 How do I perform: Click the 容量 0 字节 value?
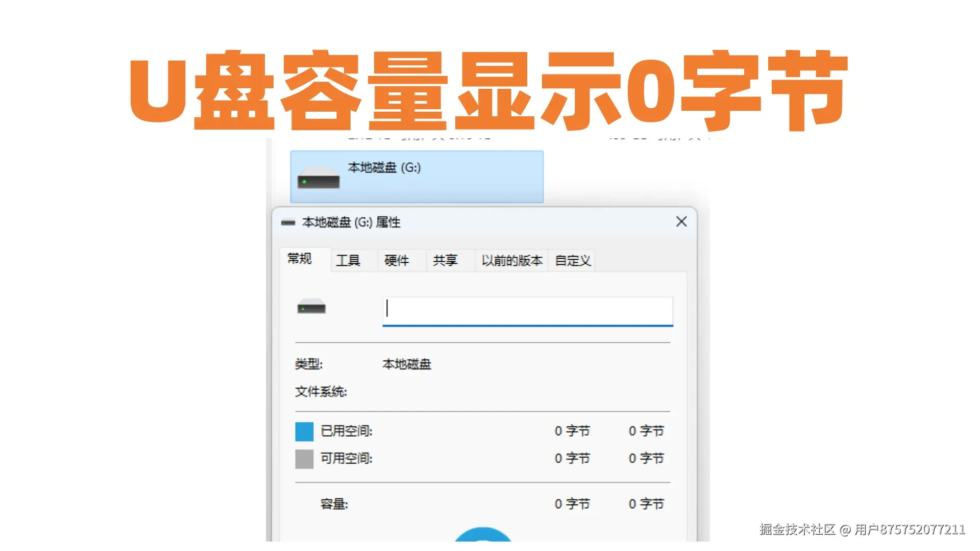click(572, 504)
